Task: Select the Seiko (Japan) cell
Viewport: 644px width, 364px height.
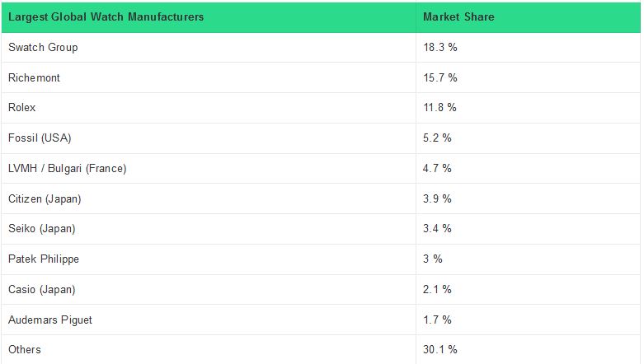Action: [x=42, y=229]
